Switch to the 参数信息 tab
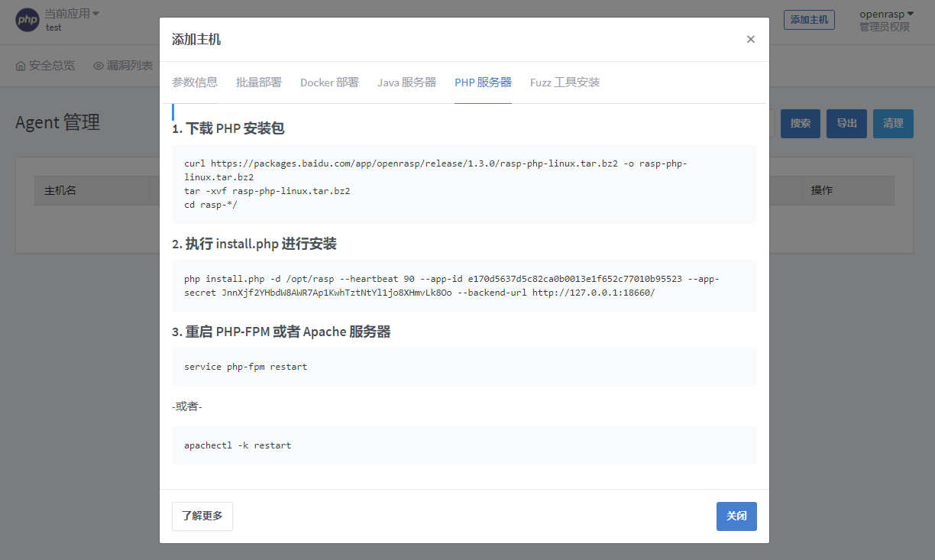 click(x=195, y=83)
